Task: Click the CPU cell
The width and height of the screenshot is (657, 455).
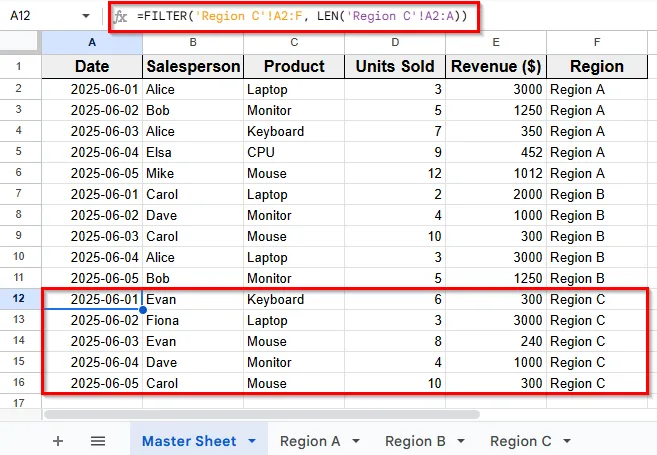Action: [294, 152]
